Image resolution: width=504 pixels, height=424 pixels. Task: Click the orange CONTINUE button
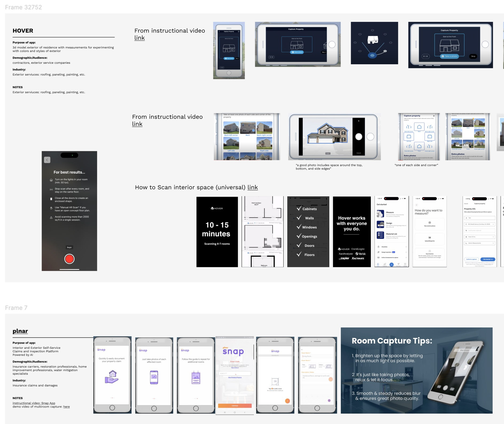(235, 406)
